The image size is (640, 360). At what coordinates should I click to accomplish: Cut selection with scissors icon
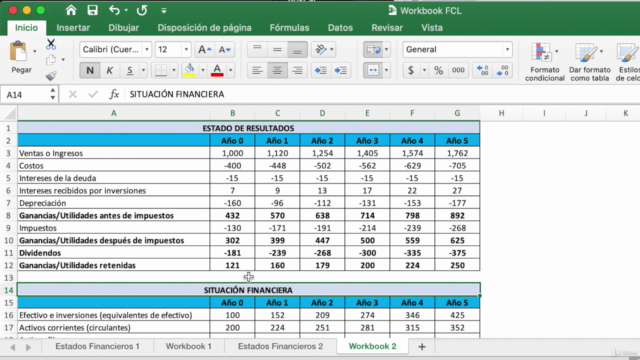click(51, 44)
